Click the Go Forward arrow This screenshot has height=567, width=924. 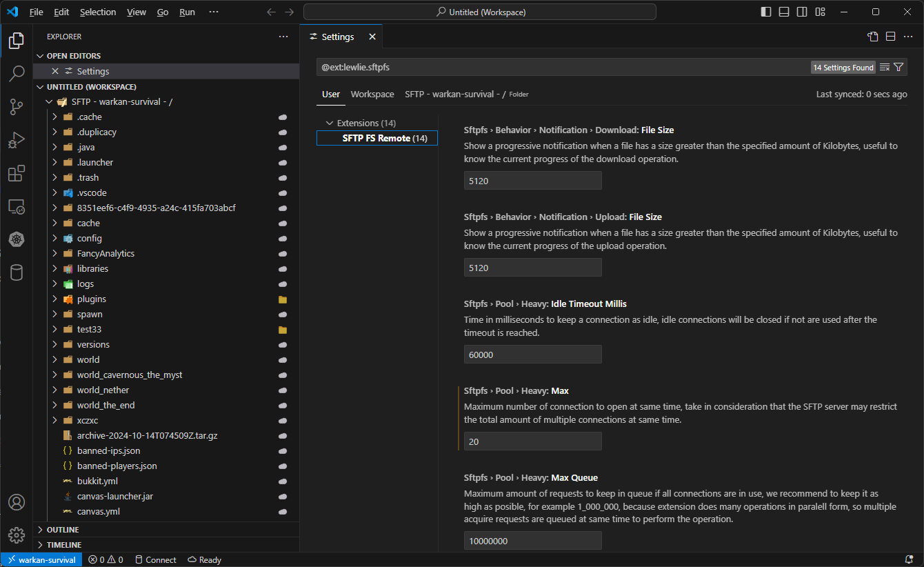point(290,12)
